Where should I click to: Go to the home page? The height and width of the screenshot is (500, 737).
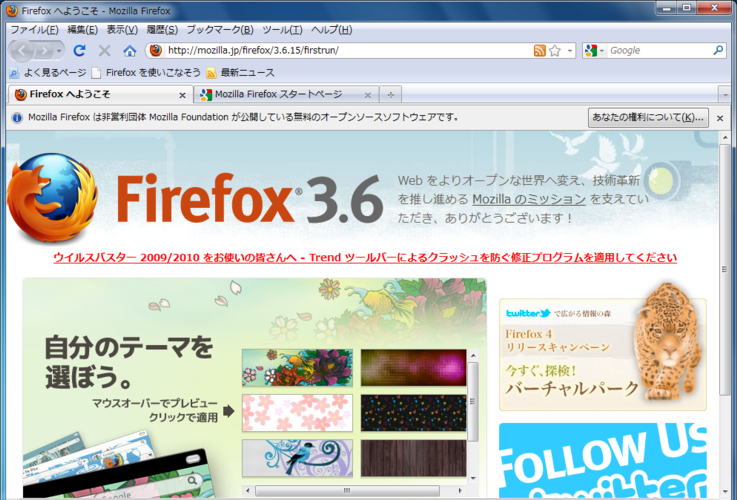[130, 50]
